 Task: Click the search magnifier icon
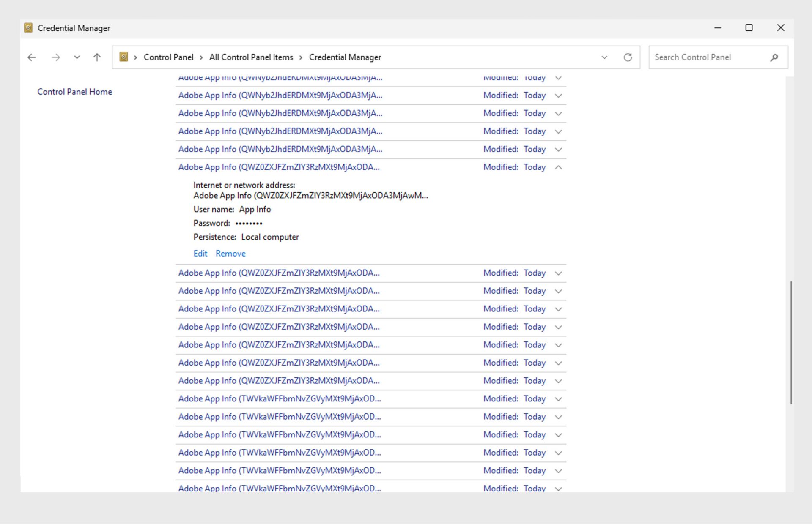774,57
